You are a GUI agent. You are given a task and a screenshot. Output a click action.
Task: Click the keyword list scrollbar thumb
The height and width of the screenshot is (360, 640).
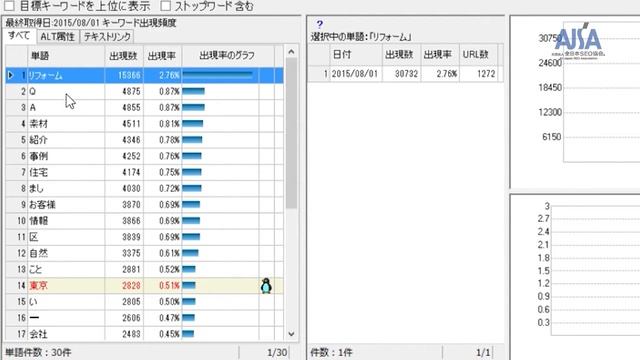[291, 133]
